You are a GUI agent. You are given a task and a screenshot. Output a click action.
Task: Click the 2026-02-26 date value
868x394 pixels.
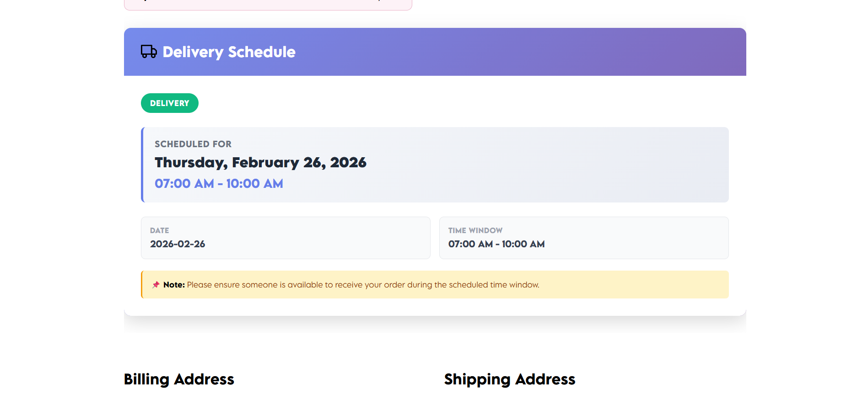(x=178, y=244)
